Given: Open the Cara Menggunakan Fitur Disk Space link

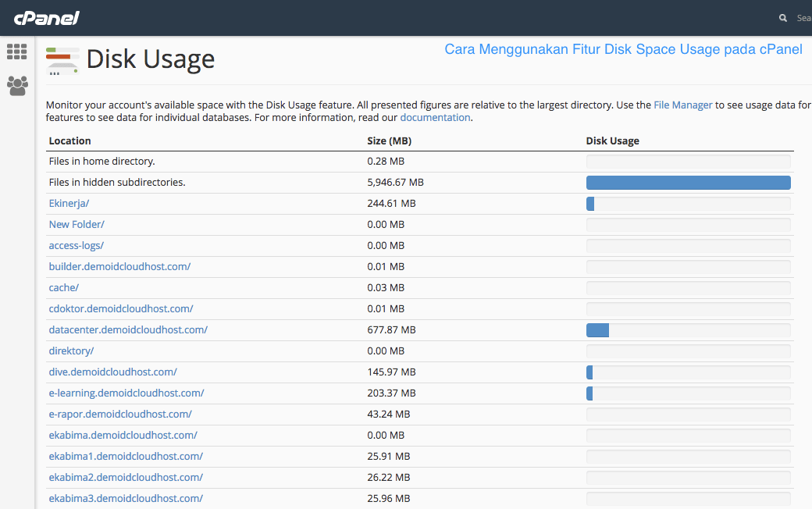Looking at the screenshot, I should (623, 49).
